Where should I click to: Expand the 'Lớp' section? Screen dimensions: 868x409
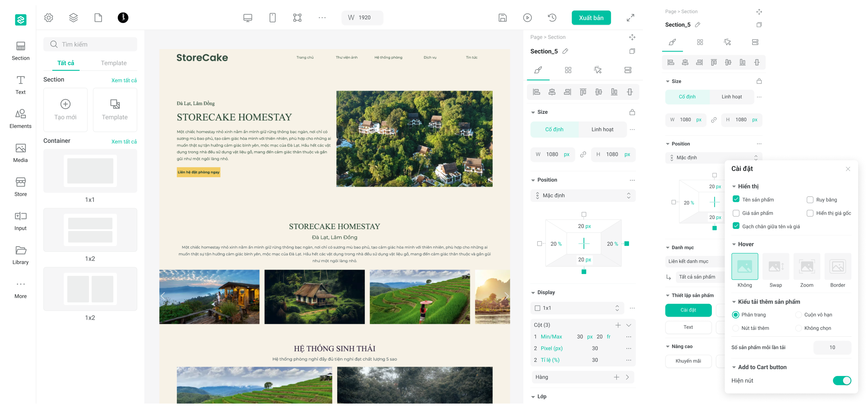(x=540, y=396)
